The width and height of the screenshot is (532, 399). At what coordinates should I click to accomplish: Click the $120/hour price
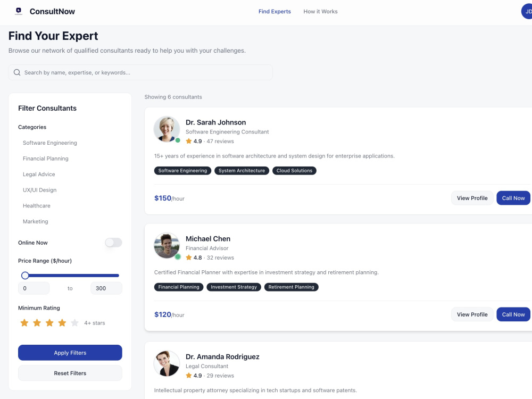(x=169, y=314)
